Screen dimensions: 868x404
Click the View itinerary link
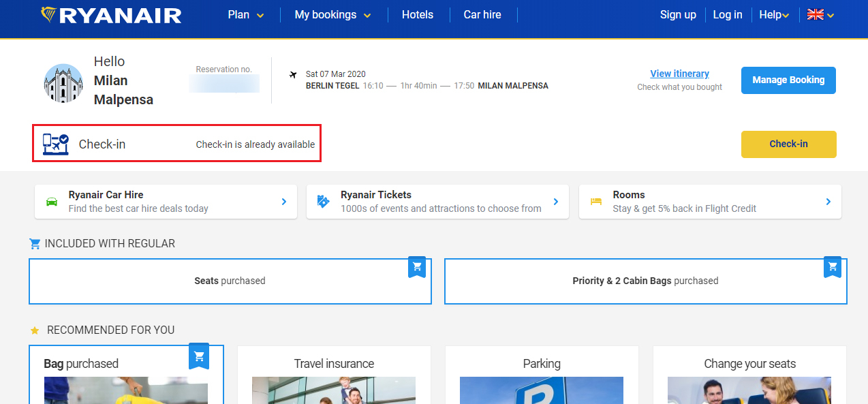679,74
